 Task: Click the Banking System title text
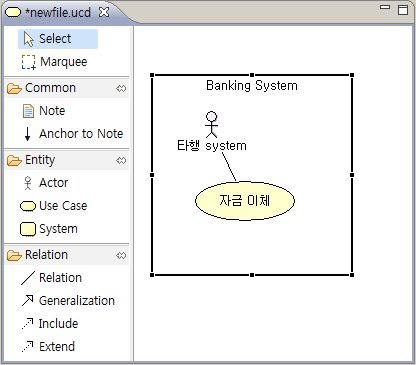252,86
